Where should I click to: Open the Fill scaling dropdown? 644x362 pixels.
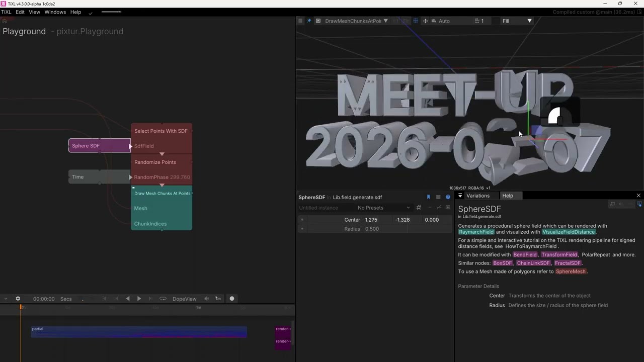pyautogui.click(x=517, y=21)
